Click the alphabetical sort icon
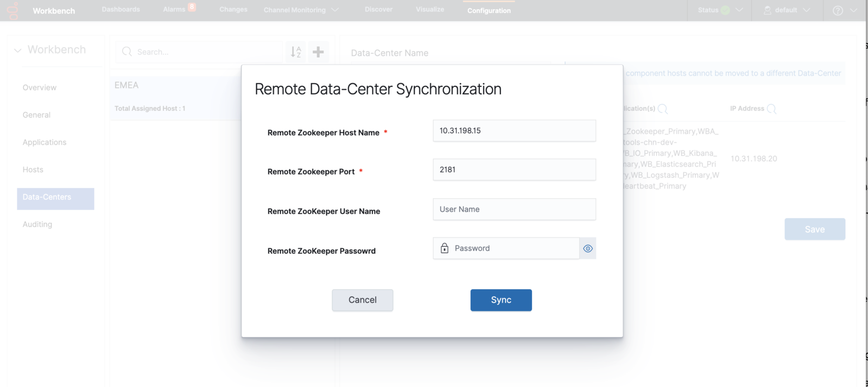Image resolution: width=868 pixels, height=387 pixels. pyautogui.click(x=296, y=52)
